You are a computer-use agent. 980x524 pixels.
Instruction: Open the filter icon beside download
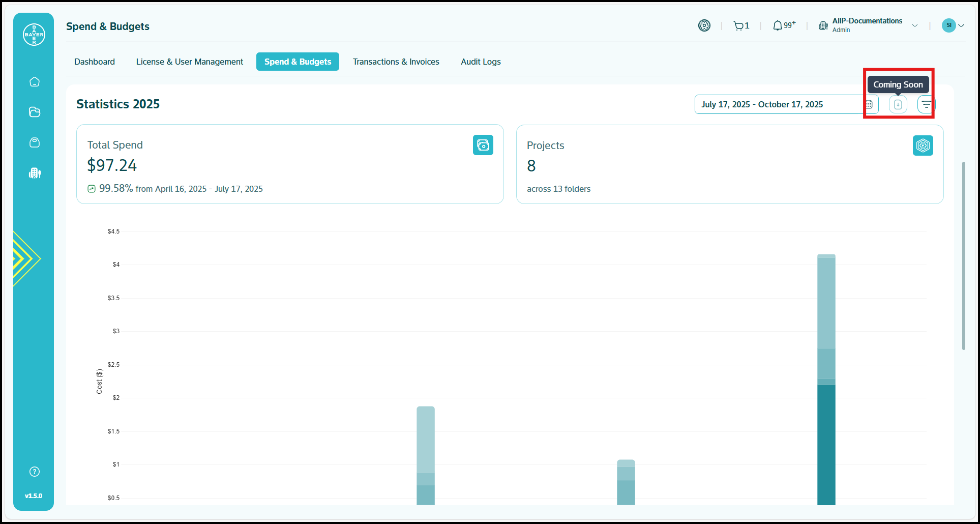(x=926, y=104)
